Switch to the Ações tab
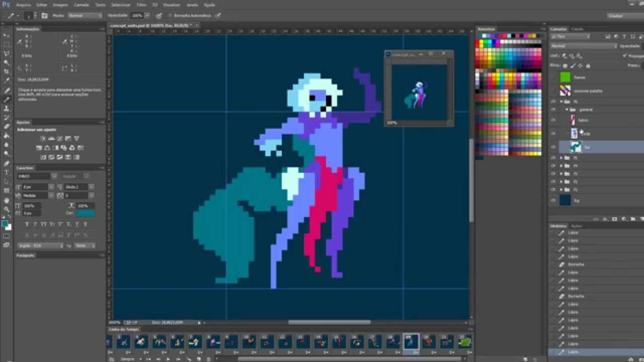The image size is (644, 362). tap(576, 226)
